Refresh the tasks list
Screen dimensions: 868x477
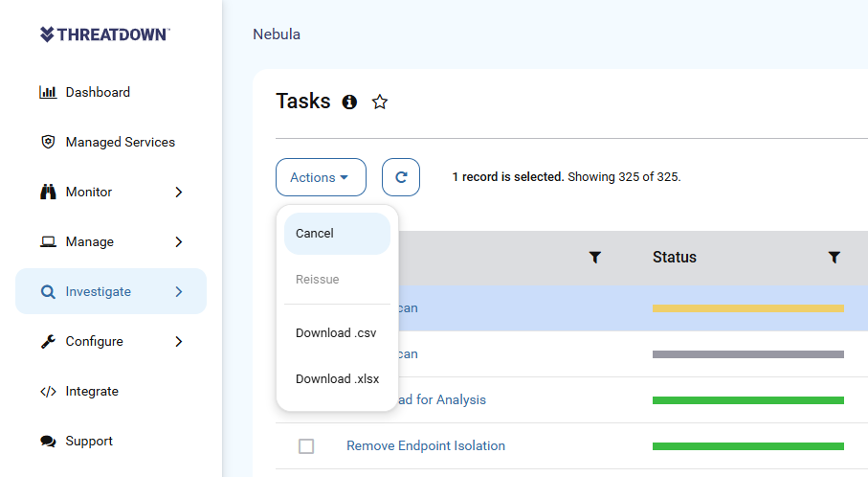401,177
